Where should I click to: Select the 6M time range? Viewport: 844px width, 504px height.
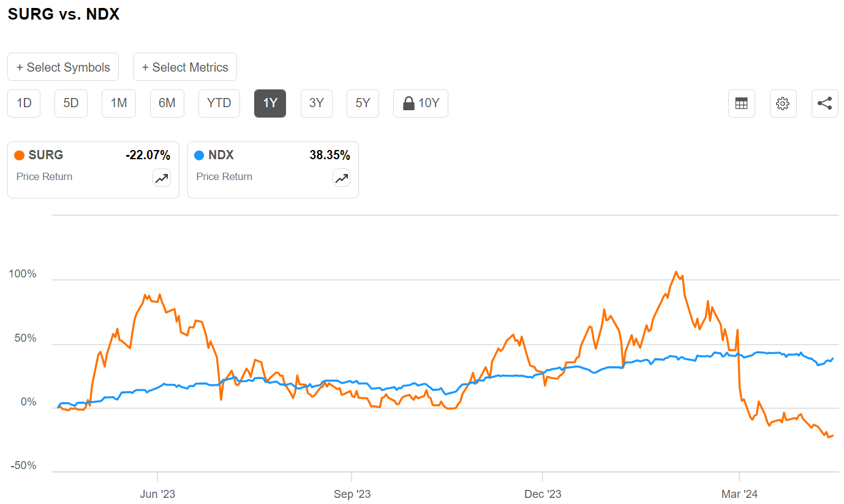[x=167, y=103]
